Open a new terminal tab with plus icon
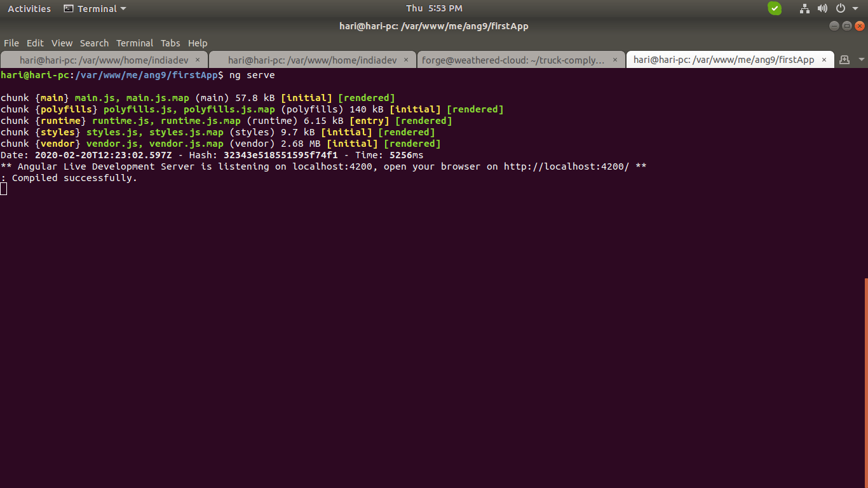868x488 pixels. point(844,60)
